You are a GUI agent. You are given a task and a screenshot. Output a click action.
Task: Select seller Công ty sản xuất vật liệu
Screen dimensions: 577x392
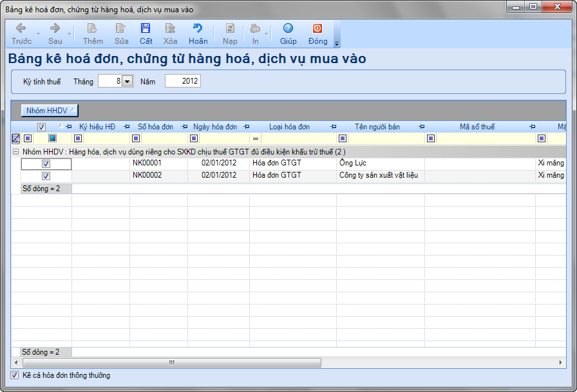[x=381, y=176]
